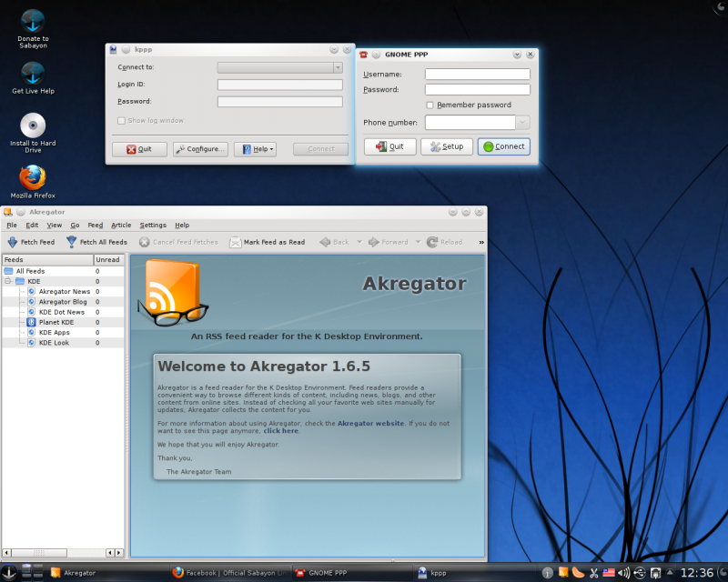The height and width of the screenshot is (582, 728).
Task: Collapse the KDE feeds folder
Action: coord(8,281)
